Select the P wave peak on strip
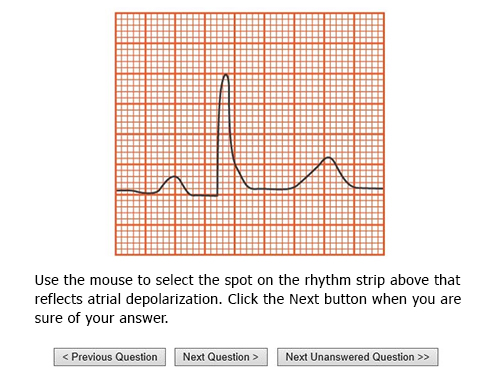The image size is (500, 374). pyautogui.click(x=174, y=176)
